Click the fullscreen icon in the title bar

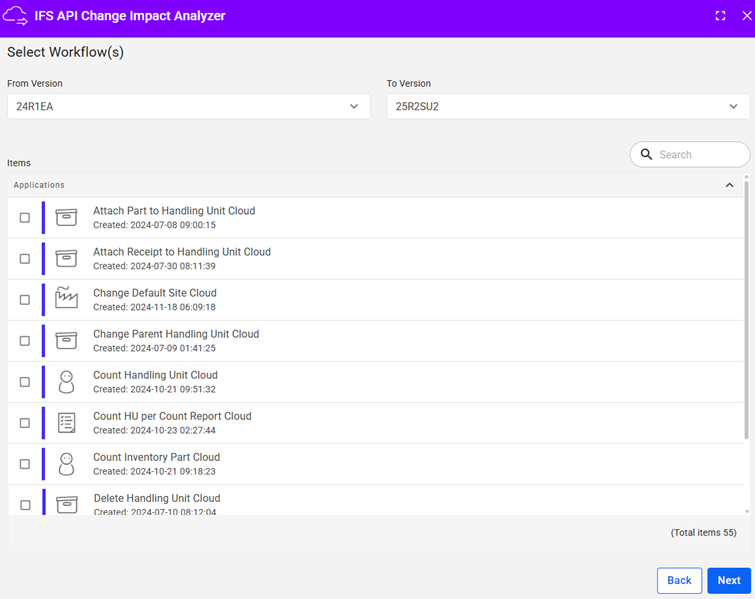pos(720,16)
